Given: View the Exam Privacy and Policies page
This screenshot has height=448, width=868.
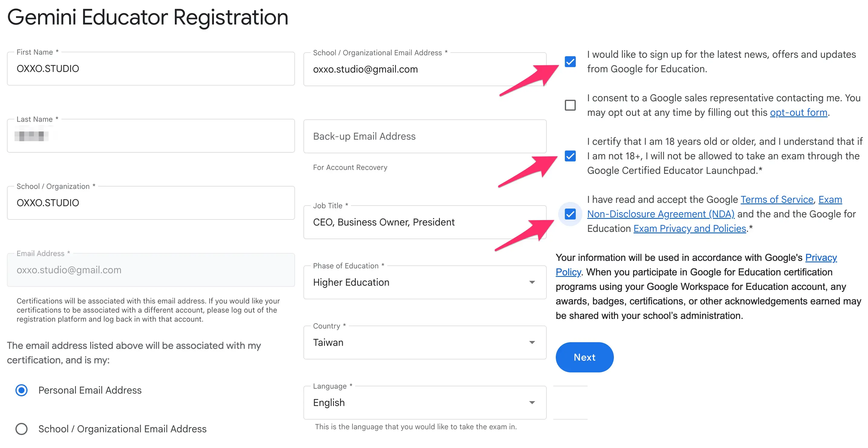Looking at the screenshot, I should point(689,228).
